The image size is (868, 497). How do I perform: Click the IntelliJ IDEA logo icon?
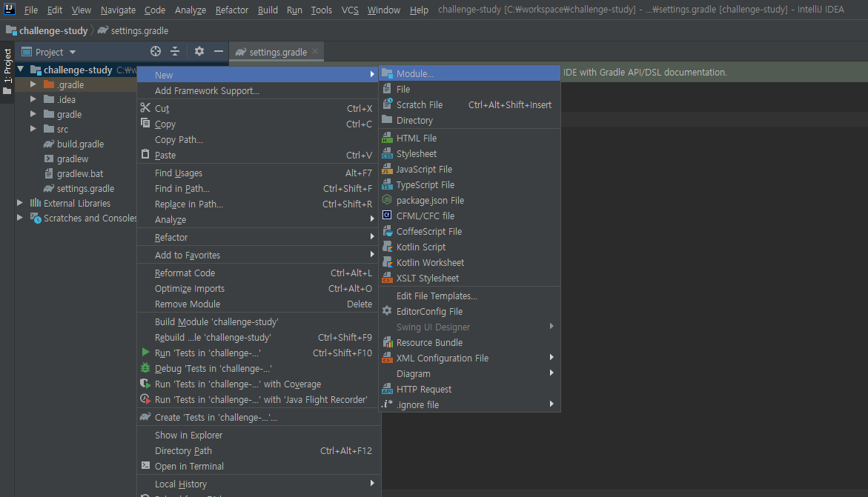coord(9,10)
